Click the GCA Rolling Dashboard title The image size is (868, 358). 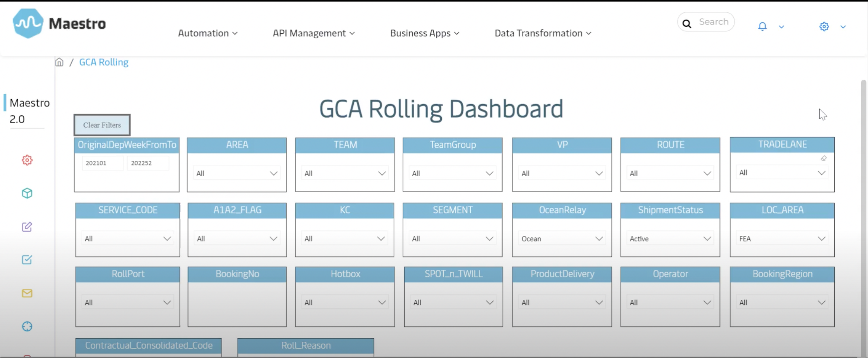[x=441, y=109]
